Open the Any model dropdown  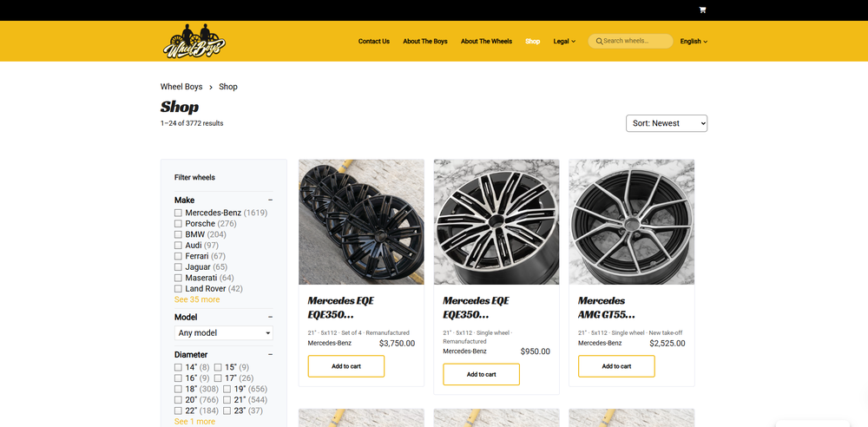(224, 333)
